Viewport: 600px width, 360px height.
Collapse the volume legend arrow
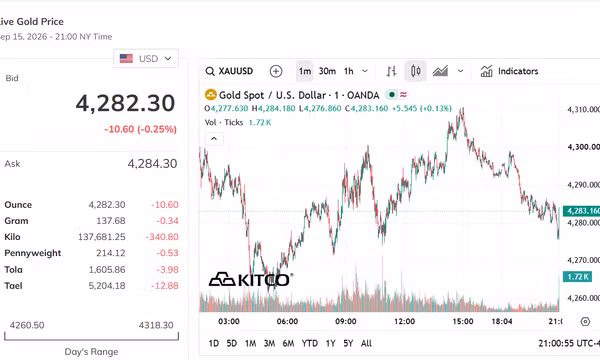[214, 138]
